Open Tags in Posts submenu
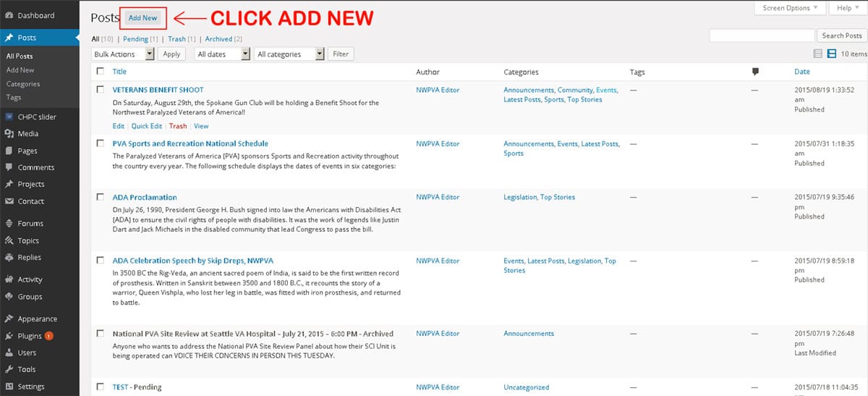Screen dimensions: 868x396 [14, 97]
